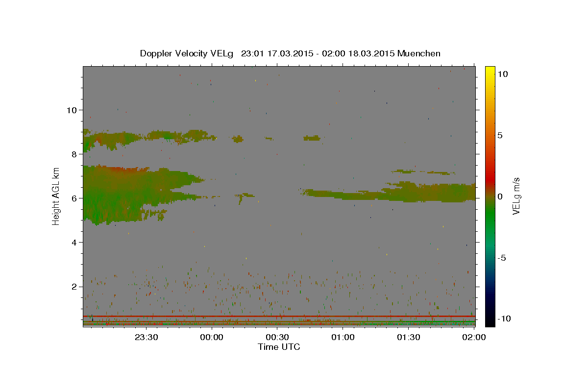
Task: Click the 01:30 time tick label
Action: tap(408, 337)
